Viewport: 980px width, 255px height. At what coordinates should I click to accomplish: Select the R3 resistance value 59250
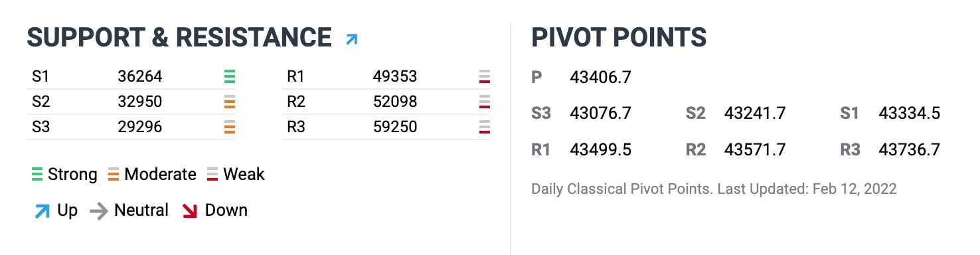point(395,127)
